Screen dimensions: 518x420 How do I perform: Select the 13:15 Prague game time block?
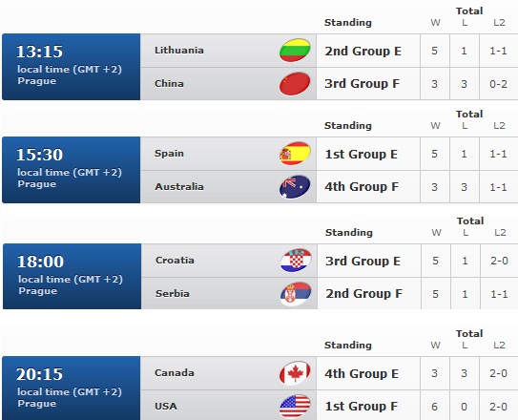click(x=71, y=67)
